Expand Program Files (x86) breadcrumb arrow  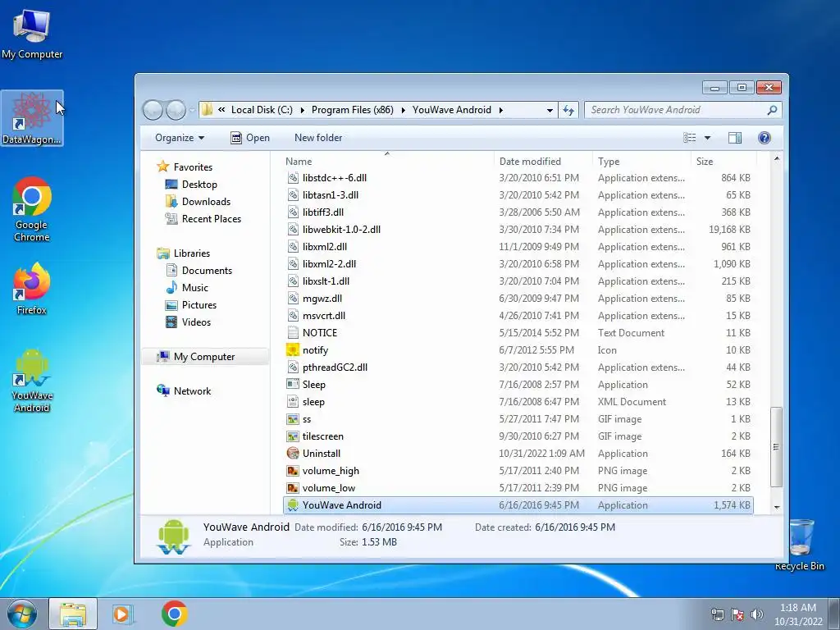point(403,110)
